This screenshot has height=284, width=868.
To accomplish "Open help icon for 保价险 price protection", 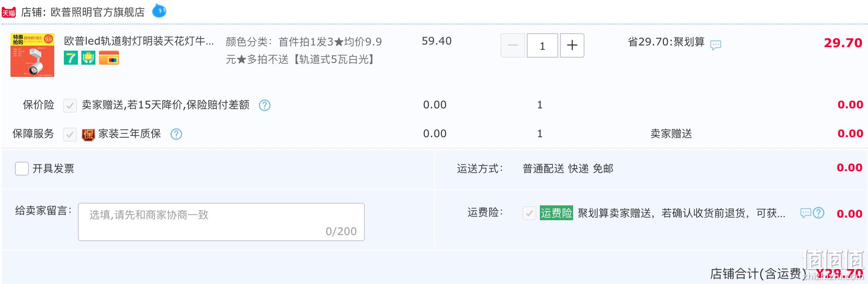I will (265, 105).
